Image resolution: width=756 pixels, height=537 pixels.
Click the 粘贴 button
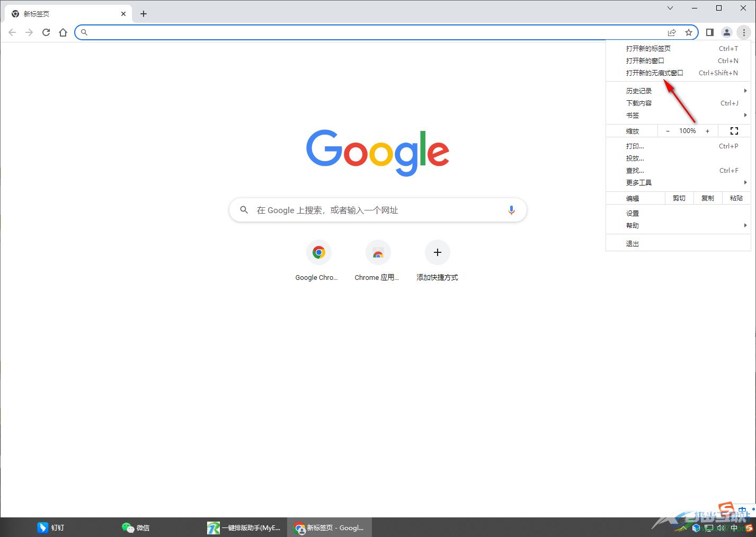tap(736, 198)
